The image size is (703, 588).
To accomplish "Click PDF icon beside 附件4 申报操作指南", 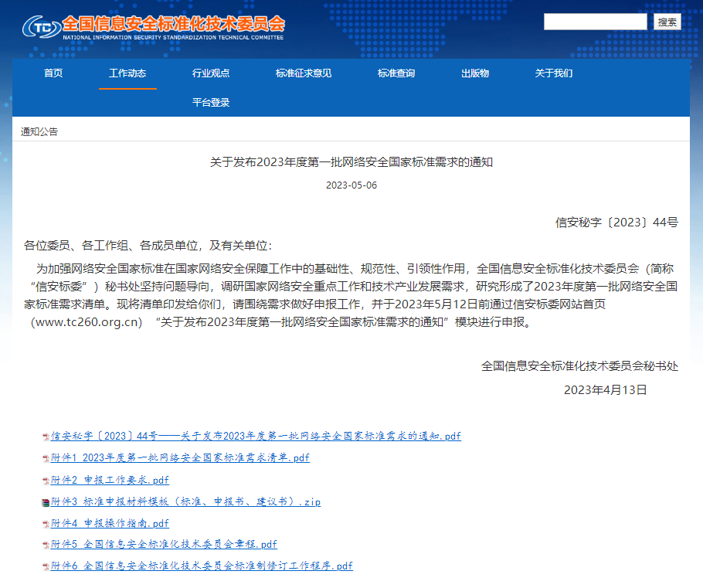I will click(46, 524).
